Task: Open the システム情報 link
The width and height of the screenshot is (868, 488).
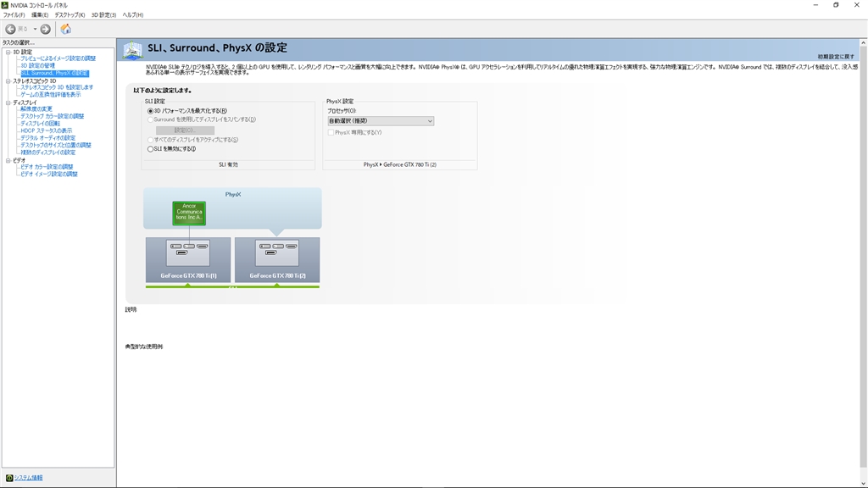Action: tap(28, 478)
